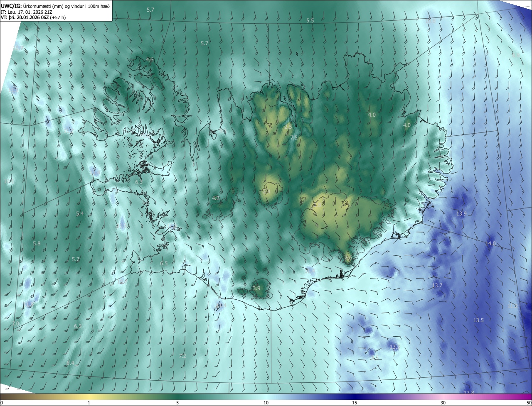Select the 13.8 value above the colorbar

click(469, 392)
